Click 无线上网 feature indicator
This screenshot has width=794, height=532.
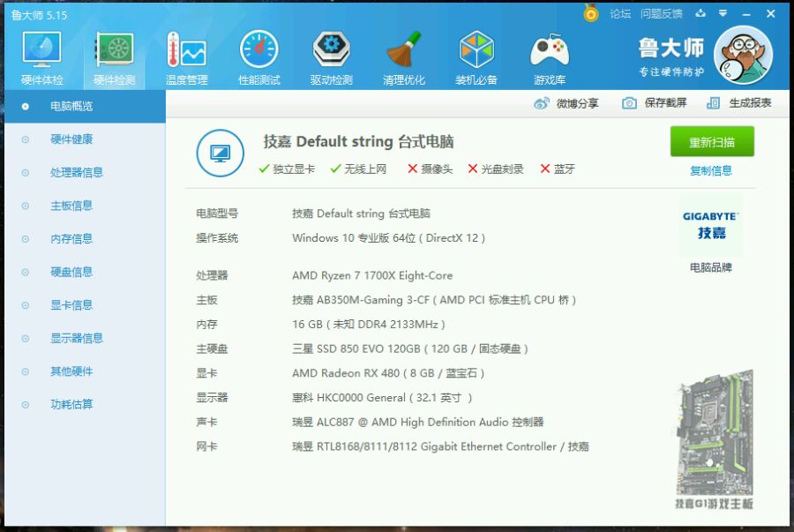click(358, 169)
